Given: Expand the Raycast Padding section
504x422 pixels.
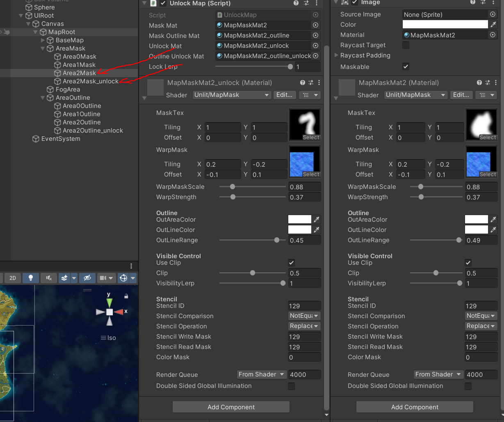Looking at the screenshot, I should pos(337,55).
